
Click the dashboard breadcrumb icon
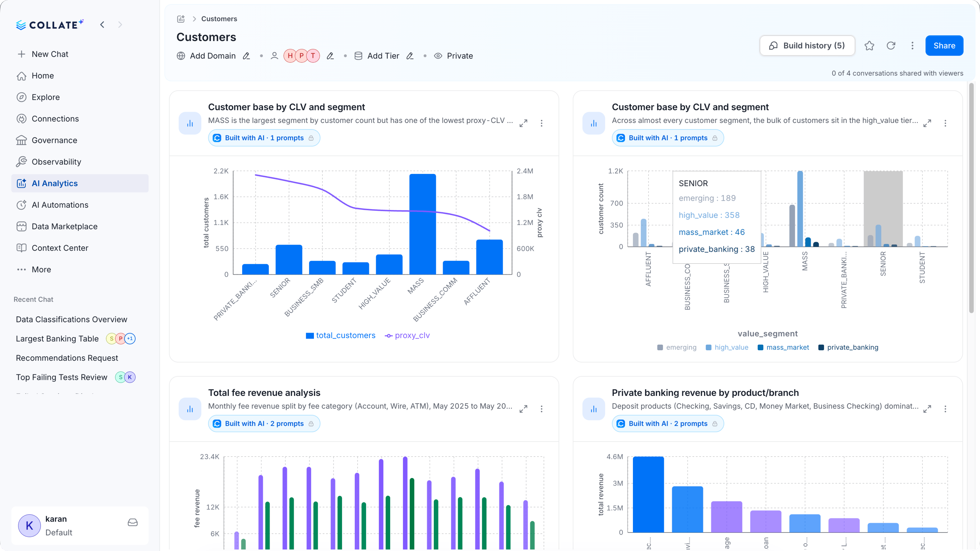(181, 19)
